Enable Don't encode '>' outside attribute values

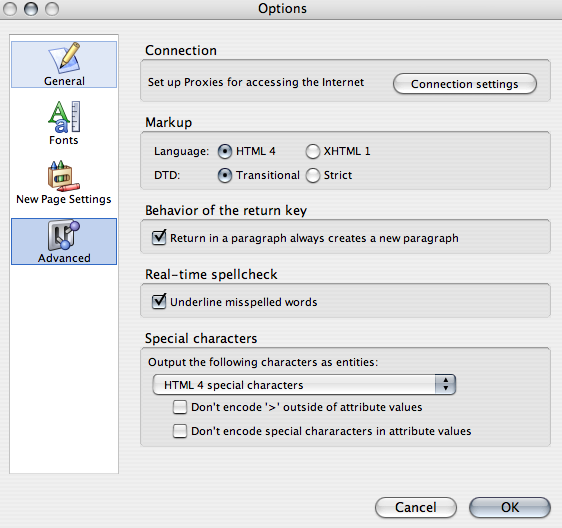(180, 408)
